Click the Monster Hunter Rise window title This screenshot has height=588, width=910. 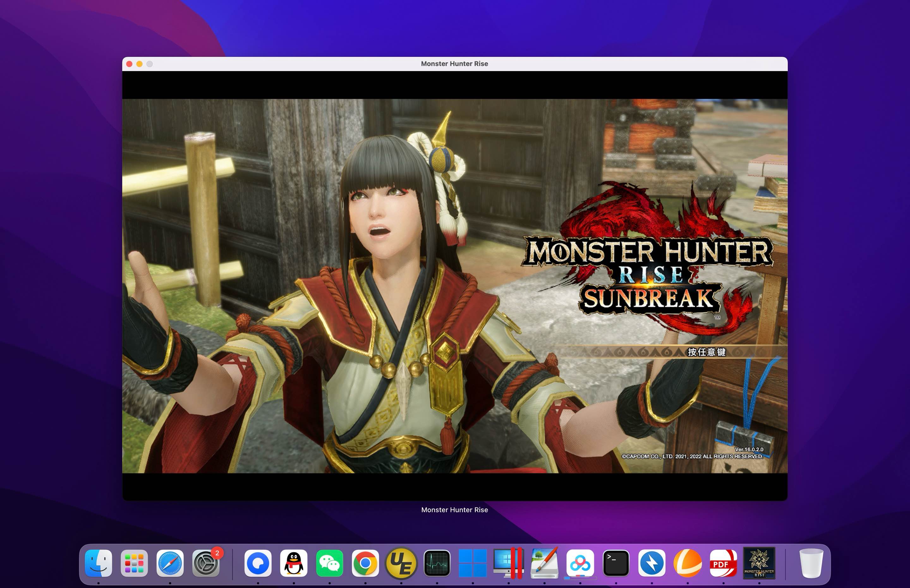(x=454, y=64)
